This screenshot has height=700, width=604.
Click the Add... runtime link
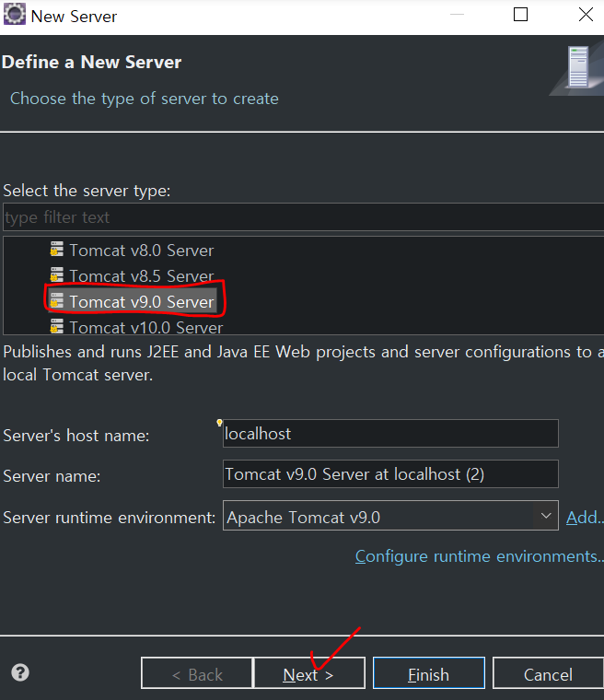pos(585,518)
